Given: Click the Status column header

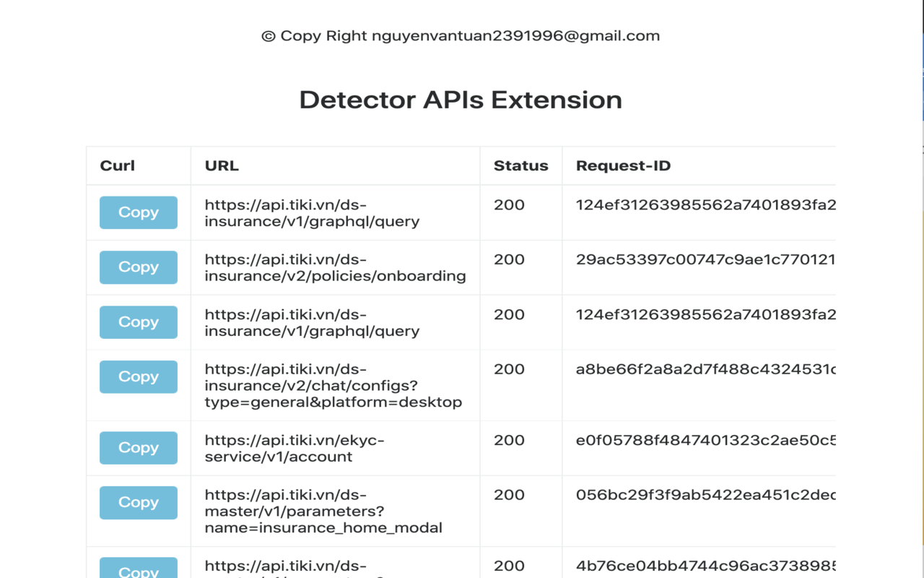Looking at the screenshot, I should coord(520,165).
